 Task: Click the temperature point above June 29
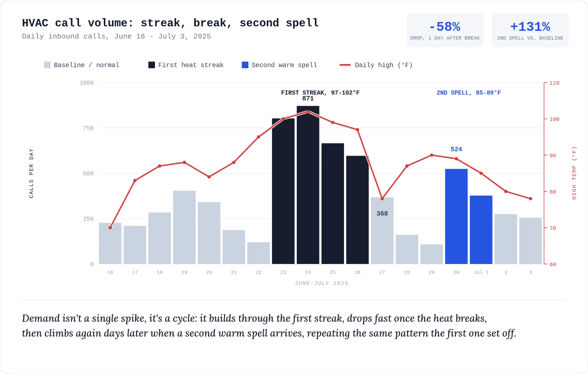coord(432,155)
